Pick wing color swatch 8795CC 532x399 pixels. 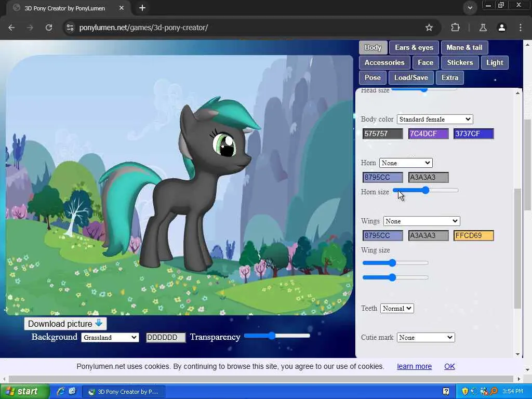point(383,235)
